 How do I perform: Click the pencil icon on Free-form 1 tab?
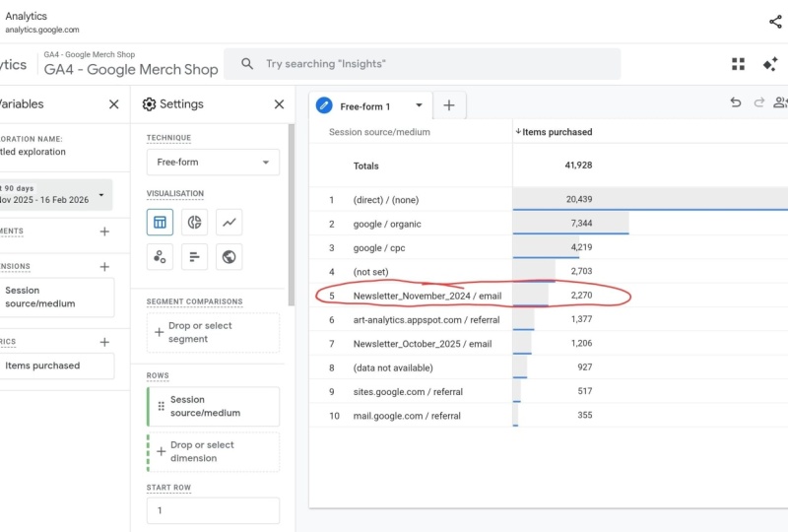324,105
